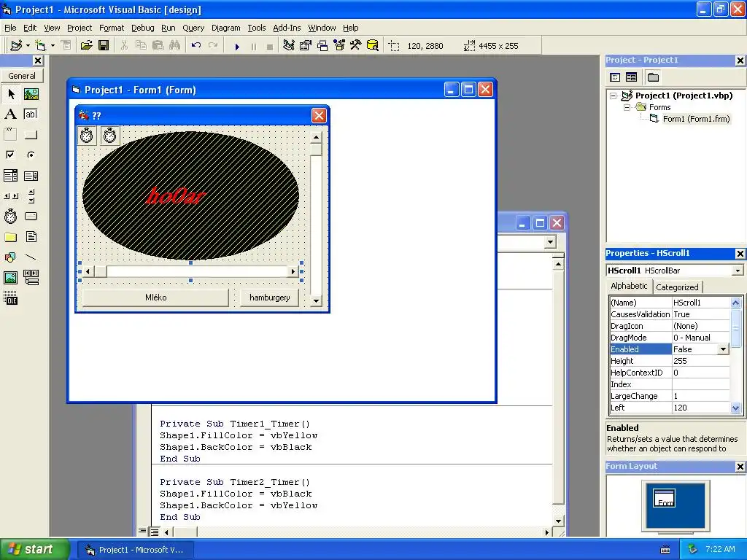Save the project with the floppy disk icon
The image size is (747, 560).
(x=104, y=46)
